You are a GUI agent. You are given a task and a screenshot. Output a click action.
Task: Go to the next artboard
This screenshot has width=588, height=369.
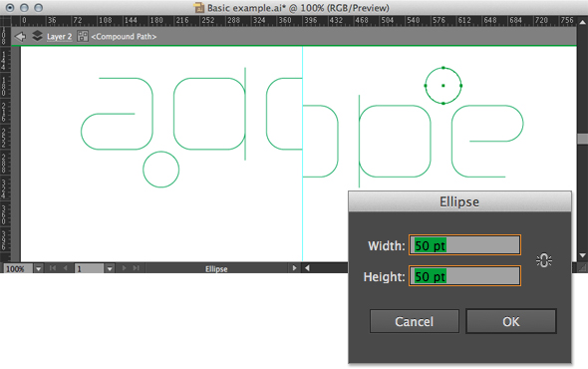point(125,268)
